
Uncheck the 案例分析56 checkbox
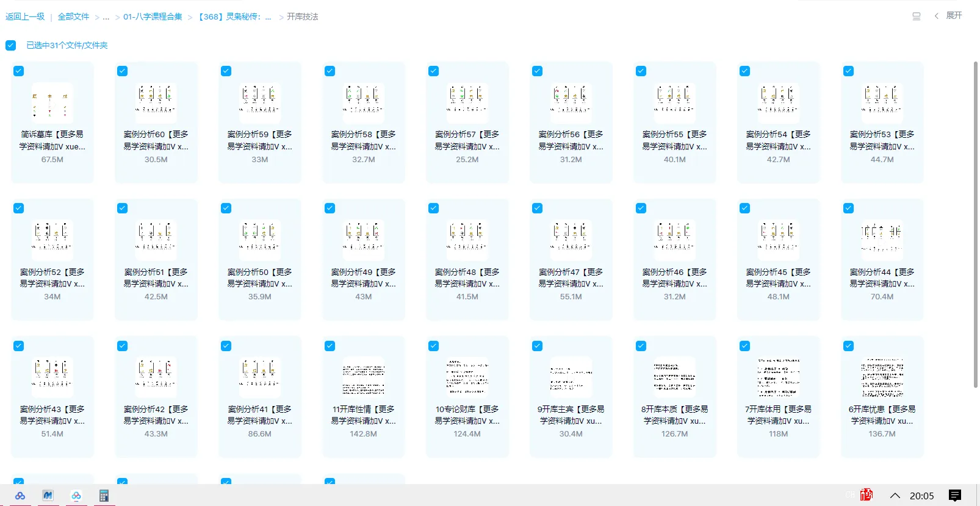[538, 71]
